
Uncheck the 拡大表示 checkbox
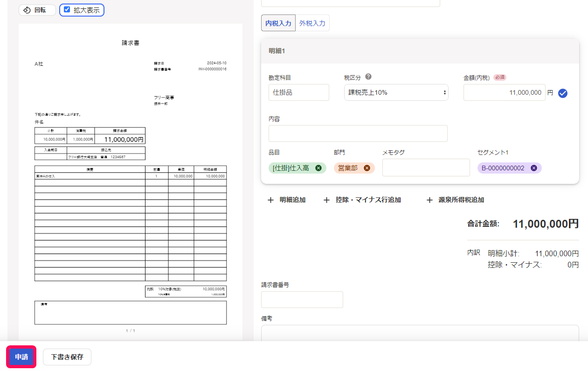tap(67, 9)
